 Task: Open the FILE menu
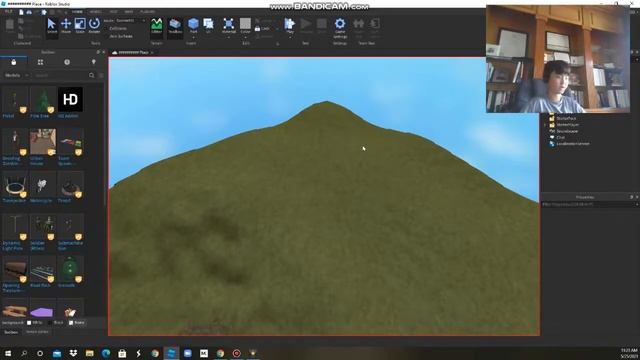click(9, 12)
